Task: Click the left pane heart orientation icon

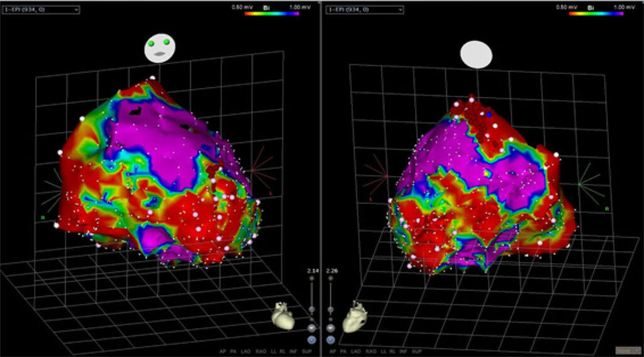Action: [283, 316]
